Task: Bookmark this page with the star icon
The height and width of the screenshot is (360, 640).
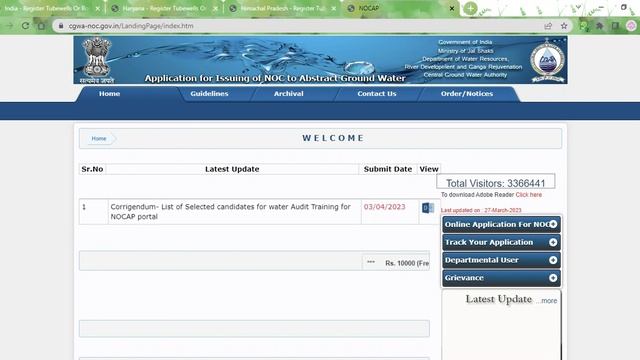Action: [564, 26]
